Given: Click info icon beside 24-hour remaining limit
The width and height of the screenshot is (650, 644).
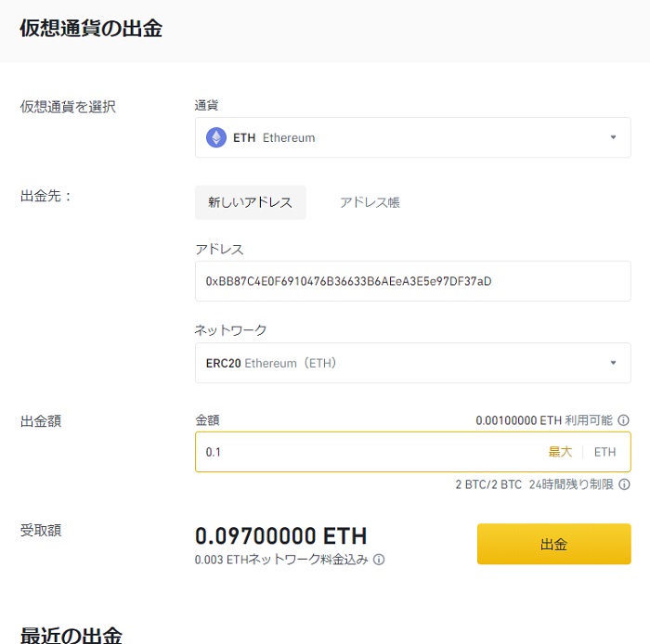Looking at the screenshot, I should tap(624, 484).
